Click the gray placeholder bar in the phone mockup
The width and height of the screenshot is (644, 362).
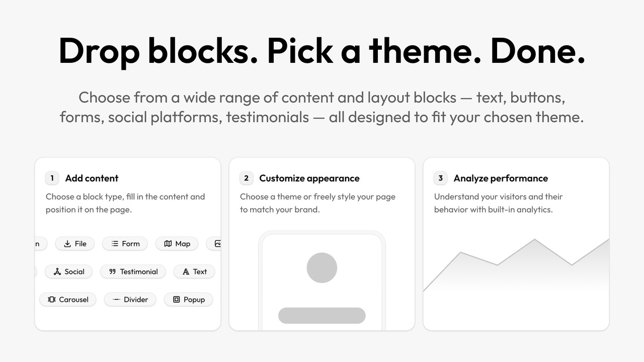(322, 315)
